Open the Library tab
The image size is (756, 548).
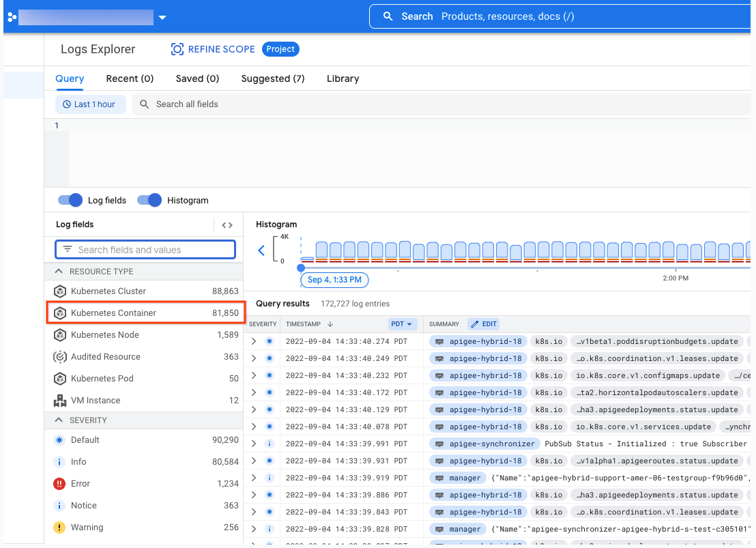pyautogui.click(x=343, y=78)
